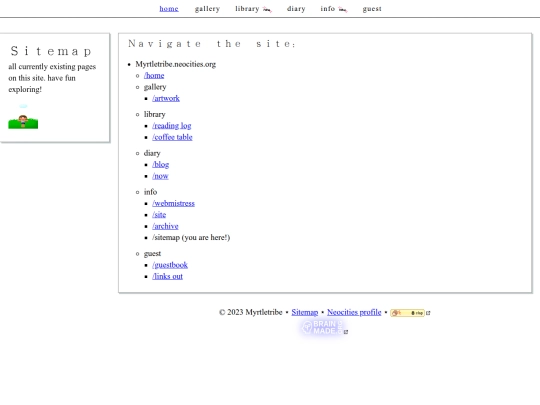540x405 pixels.
Task: Follow the /links out link
Action: (167, 277)
